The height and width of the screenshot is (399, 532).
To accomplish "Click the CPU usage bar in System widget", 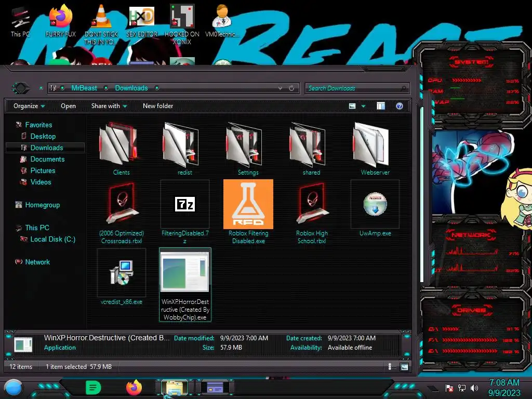I will pyautogui.click(x=467, y=81).
